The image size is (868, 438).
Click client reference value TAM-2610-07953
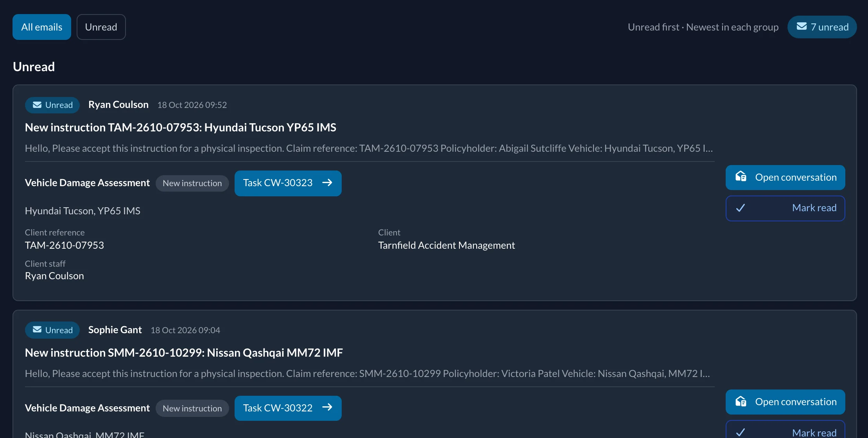click(65, 245)
